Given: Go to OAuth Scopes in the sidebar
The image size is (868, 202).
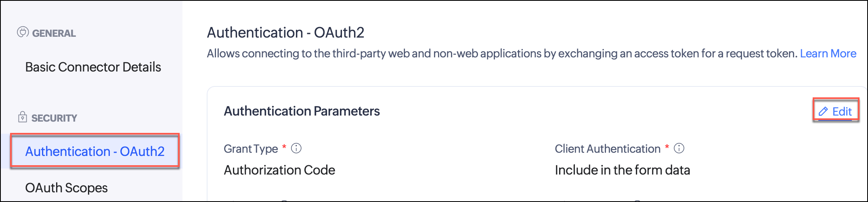Looking at the screenshot, I should (x=66, y=188).
